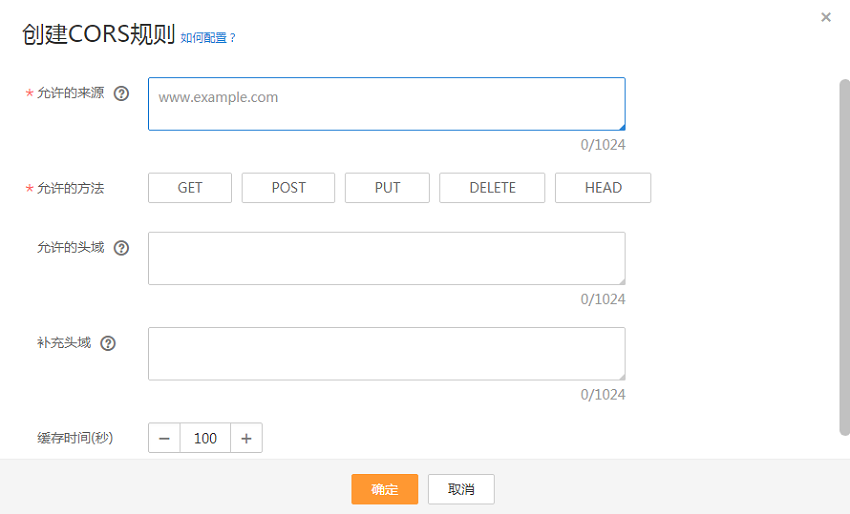Toggle the DELETE allowed method
Image resolution: width=850 pixels, height=514 pixels.
[492, 188]
